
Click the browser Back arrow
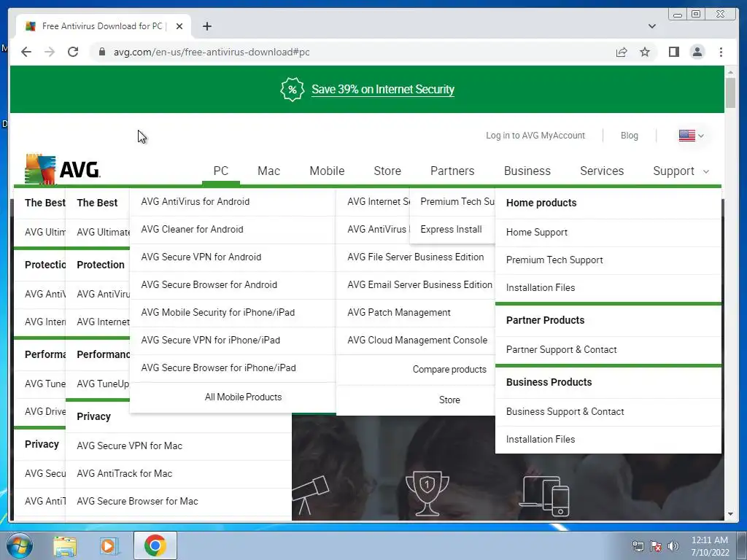pos(26,52)
